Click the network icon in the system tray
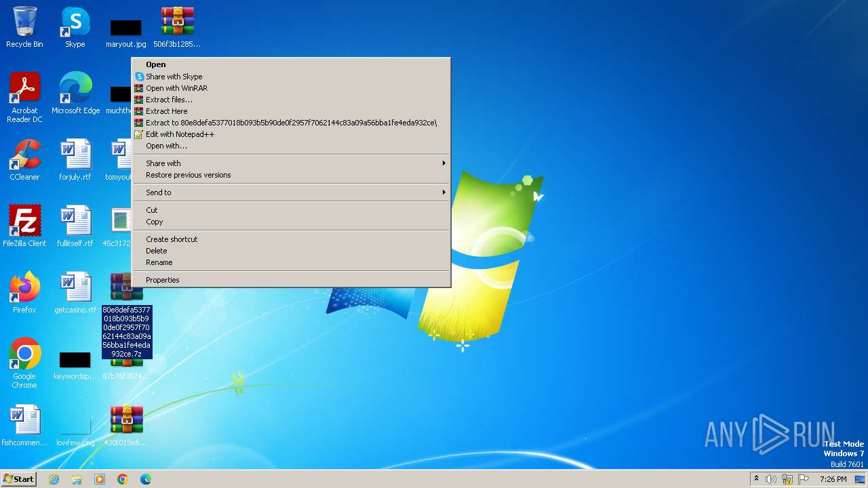 (787, 479)
